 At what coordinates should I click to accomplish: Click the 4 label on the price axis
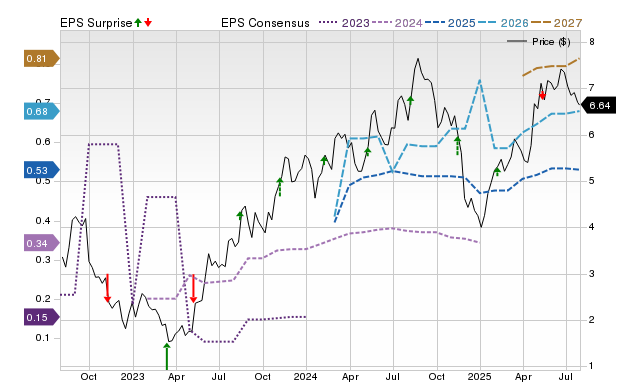(591, 227)
